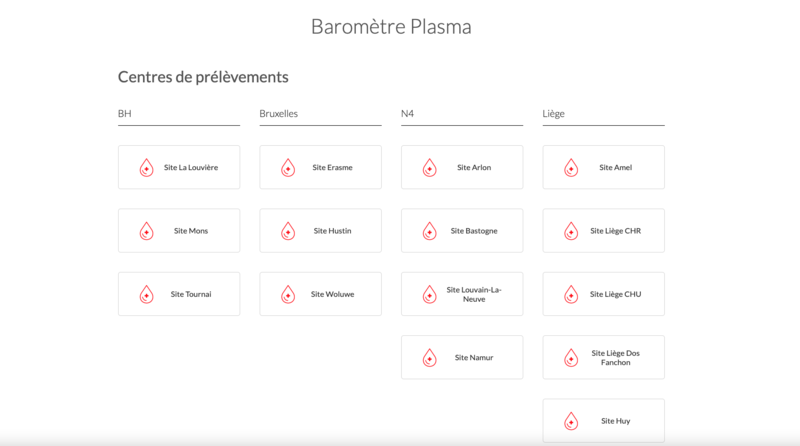Choose Site Louvain-La-Neuve center
Viewport: 800px width, 446px height.
[462, 294]
